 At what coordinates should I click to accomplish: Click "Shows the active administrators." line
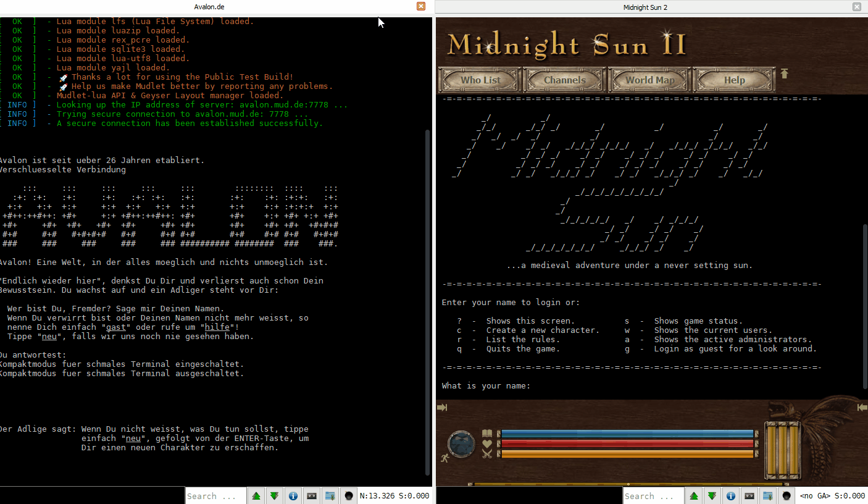pos(733,340)
